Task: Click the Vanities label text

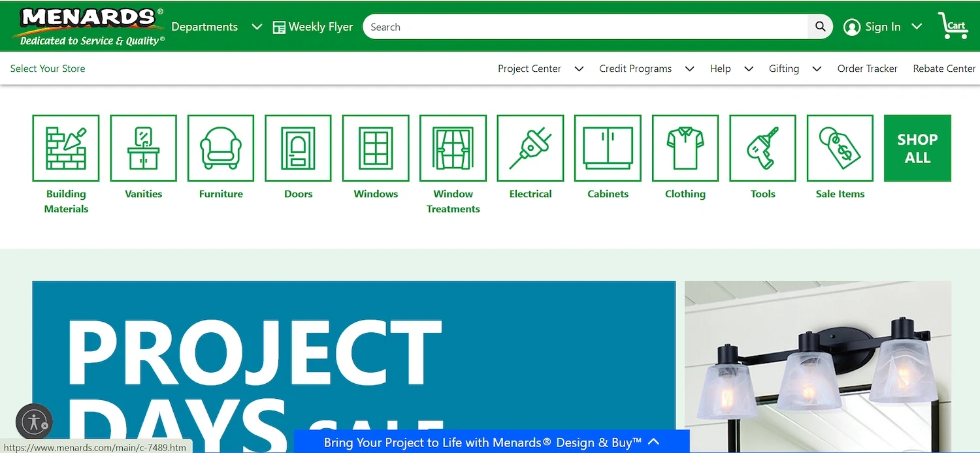Action: (144, 194)
